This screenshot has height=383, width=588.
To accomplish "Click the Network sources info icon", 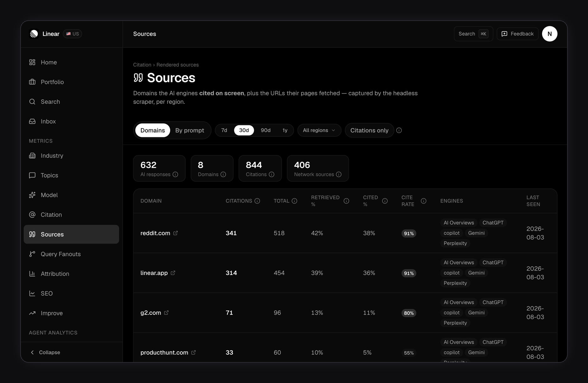I will (339, 174).
